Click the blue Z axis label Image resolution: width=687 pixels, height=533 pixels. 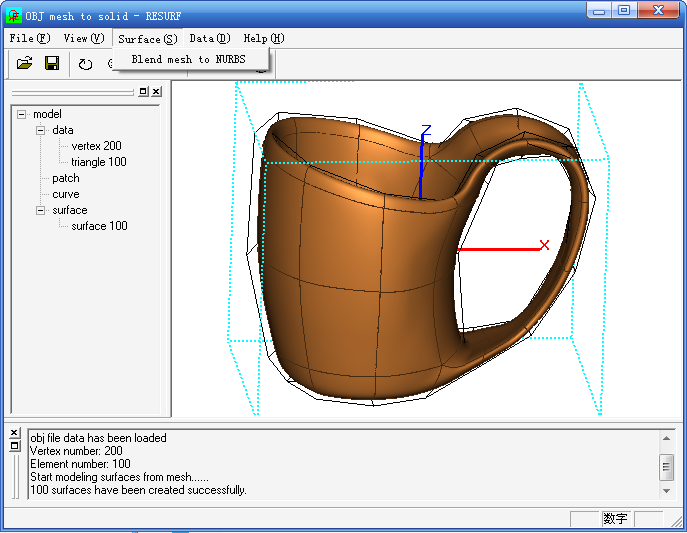tap(426, 130)
